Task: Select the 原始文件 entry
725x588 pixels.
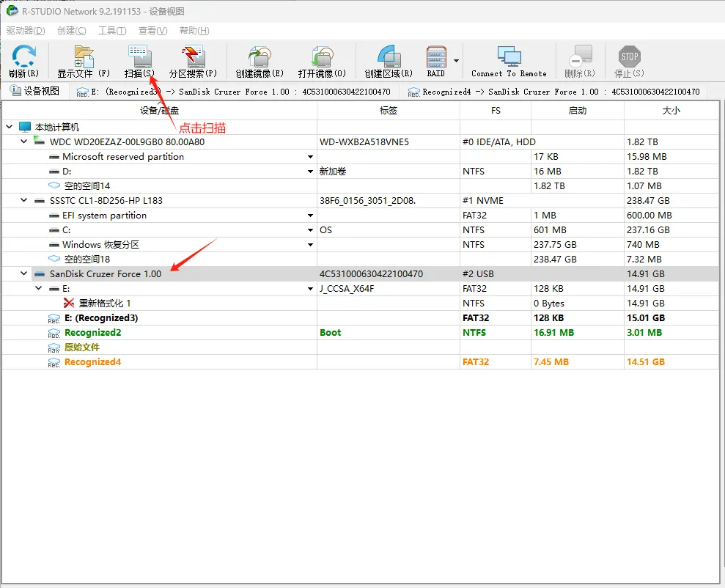Action: pyautogui.click(x=82, y=348)
